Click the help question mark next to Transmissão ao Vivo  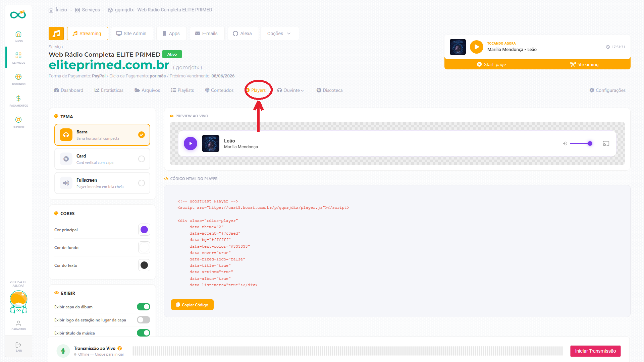pos(120,348)
